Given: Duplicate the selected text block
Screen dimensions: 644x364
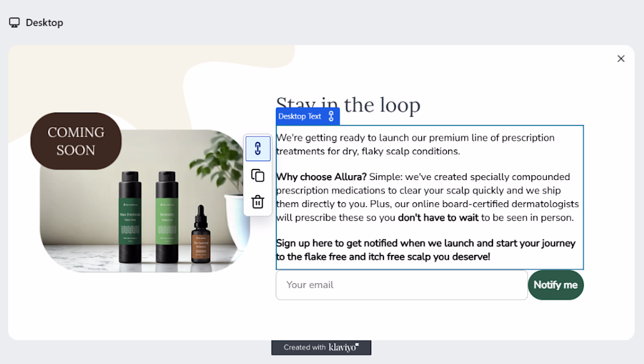Looking at the screenshot, I should tap(258, 176).
